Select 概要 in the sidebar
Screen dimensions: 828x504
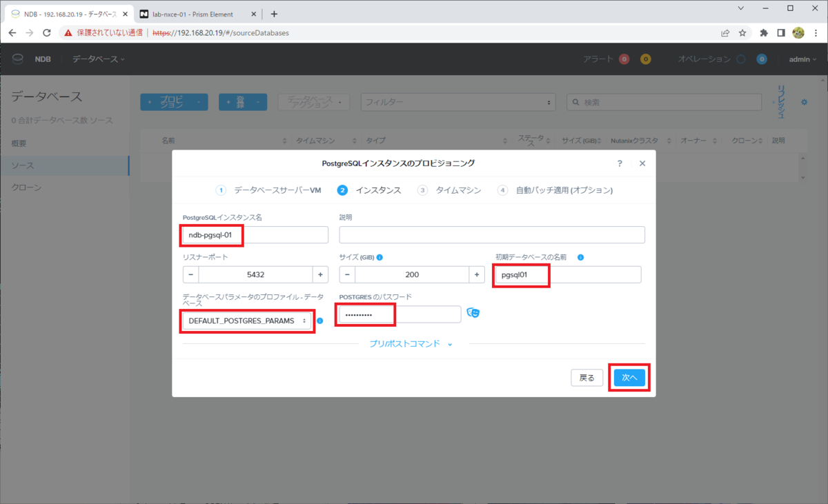pyautogui.click(x=19, y=143)
